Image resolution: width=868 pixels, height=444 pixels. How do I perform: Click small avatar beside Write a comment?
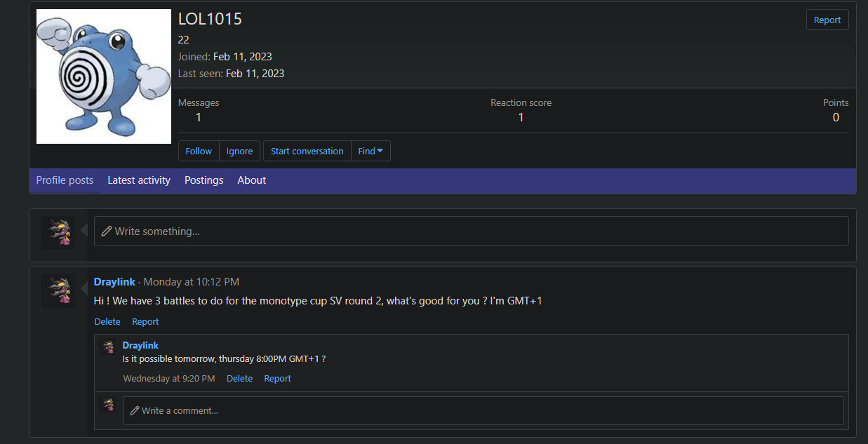108,405
